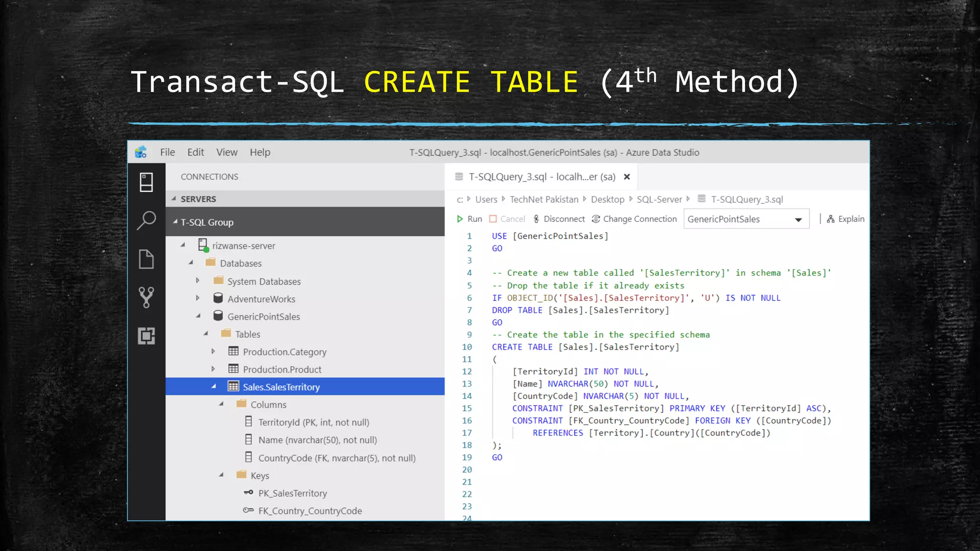The width and height of the screenshot is (980, 551).
Task: Collapse the rizwanse-server node
Action: 183,245
